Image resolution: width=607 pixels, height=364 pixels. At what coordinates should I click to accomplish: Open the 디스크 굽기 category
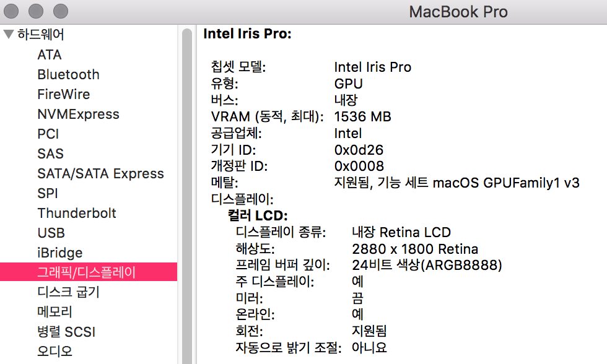click(68, 292)
